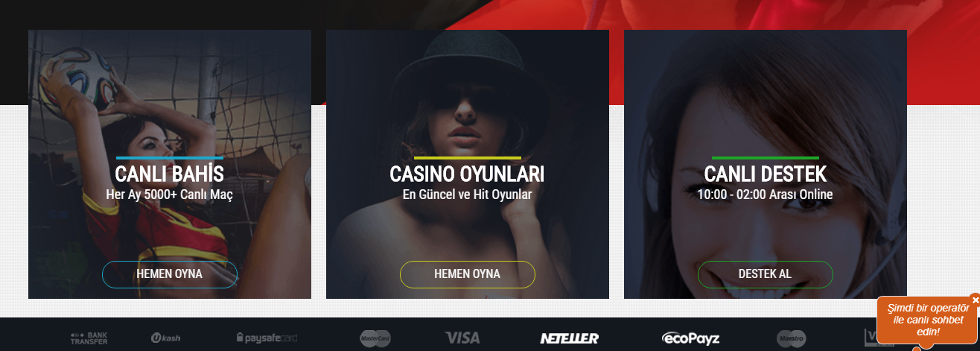980x351 pixels.
Task: Close the live chat popup bubble
Action: click(976, 300)
